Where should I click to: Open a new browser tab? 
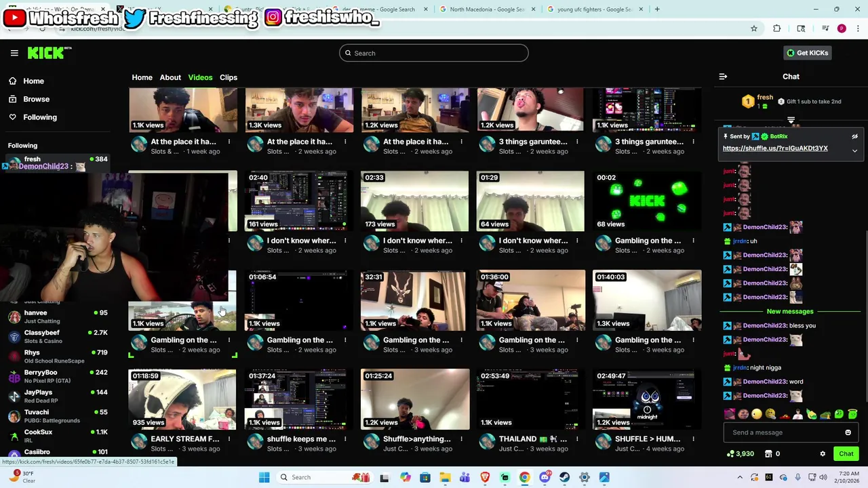coord(657,9)
